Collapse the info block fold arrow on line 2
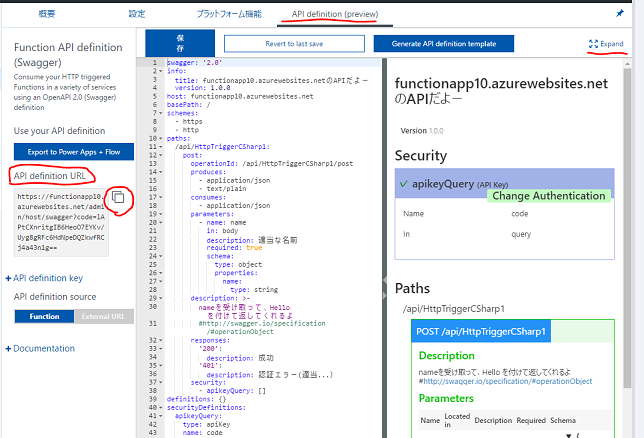The image size is (644, 438). pos(161,71)
